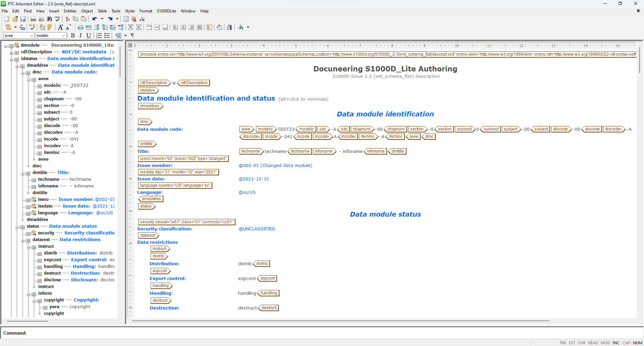The height and width of the screenshot is (346, 644).
Task: Delete table column icon
Action: pyautogui.click(x=121, y=27)
